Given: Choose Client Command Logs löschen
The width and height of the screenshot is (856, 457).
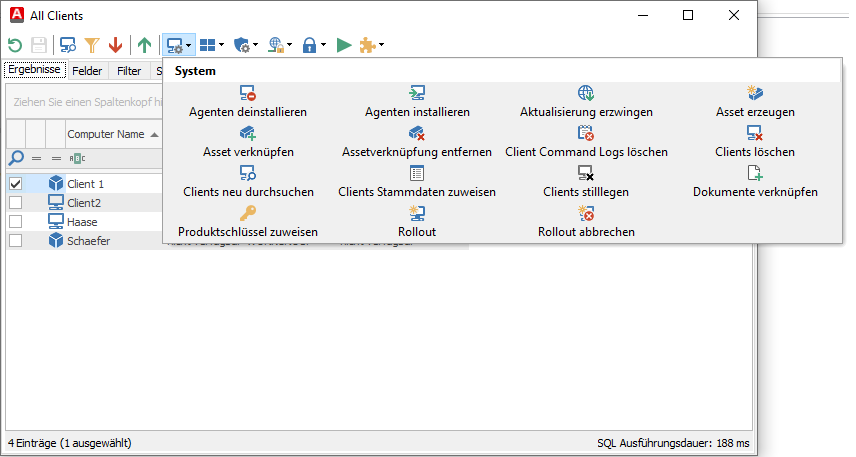Looking at the screenshot, I should point(586,142).
